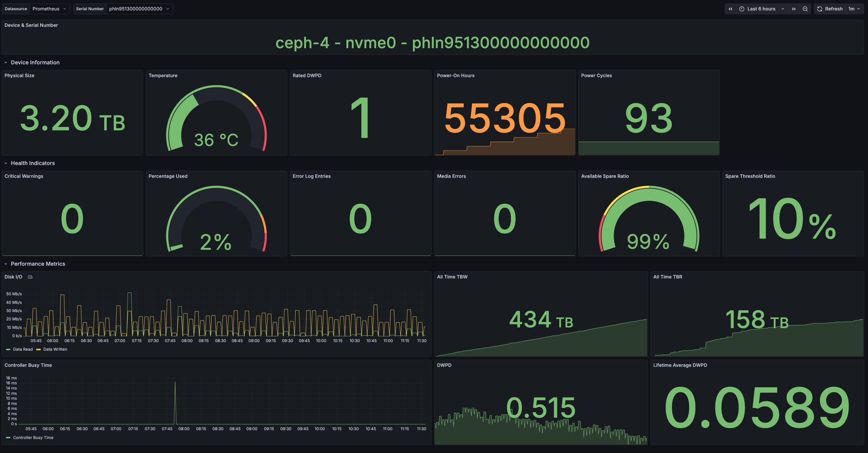Click the Critical Warnings panel title
The height and width of the screenshot is (453, 868).
24,176
